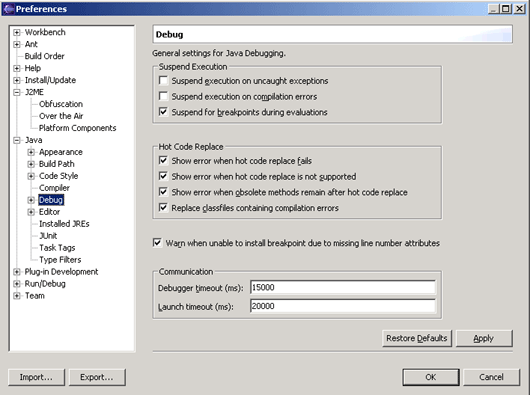Select the Plug-in Development label
Screen dimensions: 530x395
(x=61, y=272)
